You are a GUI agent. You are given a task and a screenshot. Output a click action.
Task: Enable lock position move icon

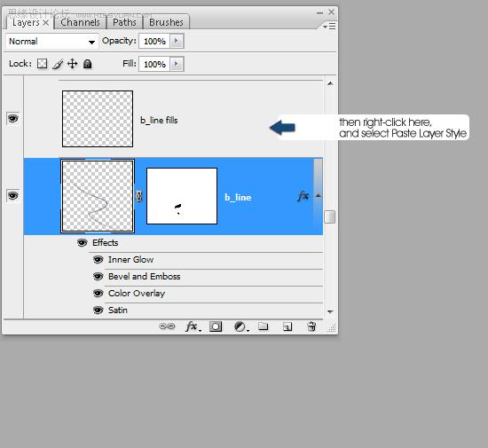(x=72, y=64)
